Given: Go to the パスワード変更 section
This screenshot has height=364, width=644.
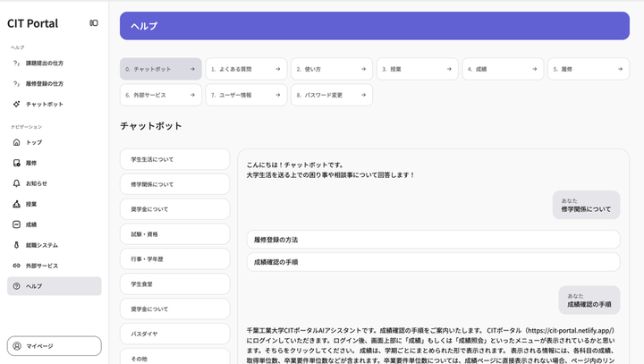Looking at the screenshot, I should pos(331,94).
